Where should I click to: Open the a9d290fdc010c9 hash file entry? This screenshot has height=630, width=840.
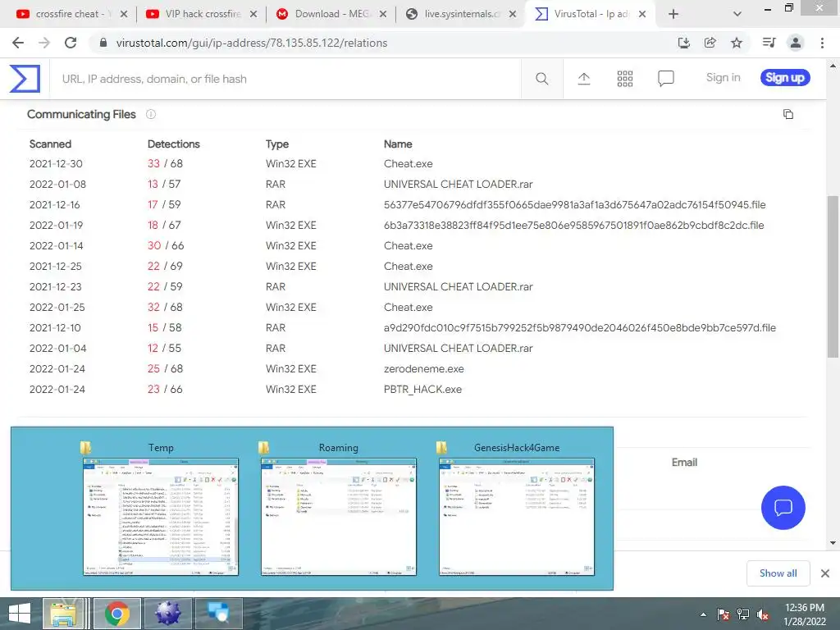[x=580, y=328]
